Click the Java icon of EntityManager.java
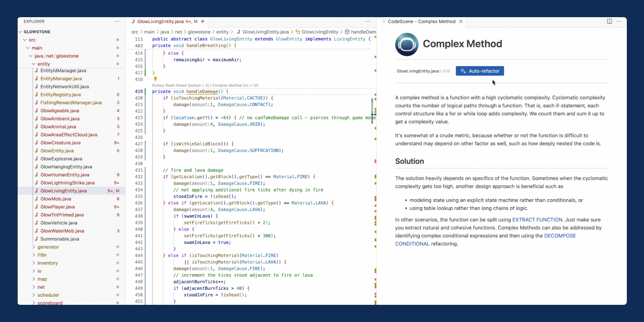 pos(36,78)
